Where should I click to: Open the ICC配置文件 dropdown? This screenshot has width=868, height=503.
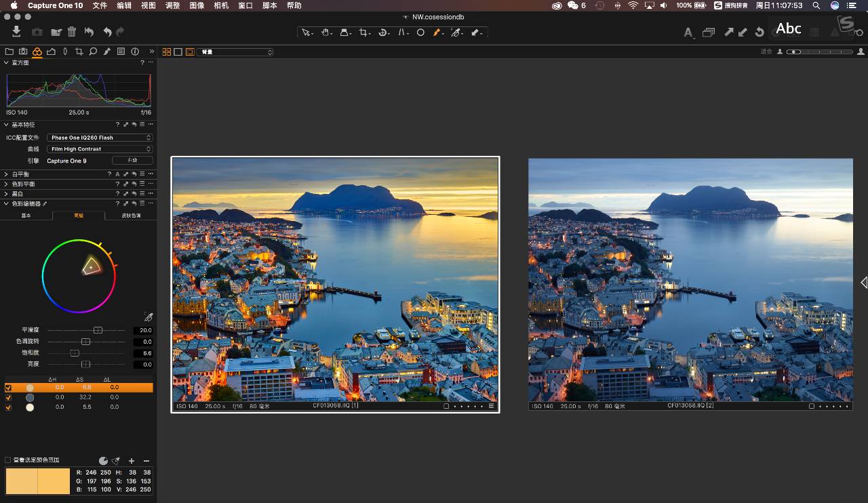tap(99, 137)
